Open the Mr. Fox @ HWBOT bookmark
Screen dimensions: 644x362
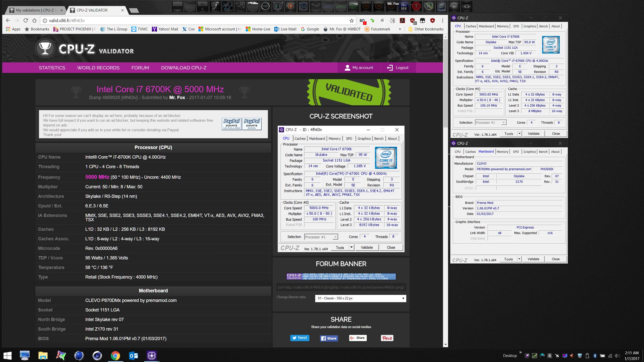click(x=342, y=29)
